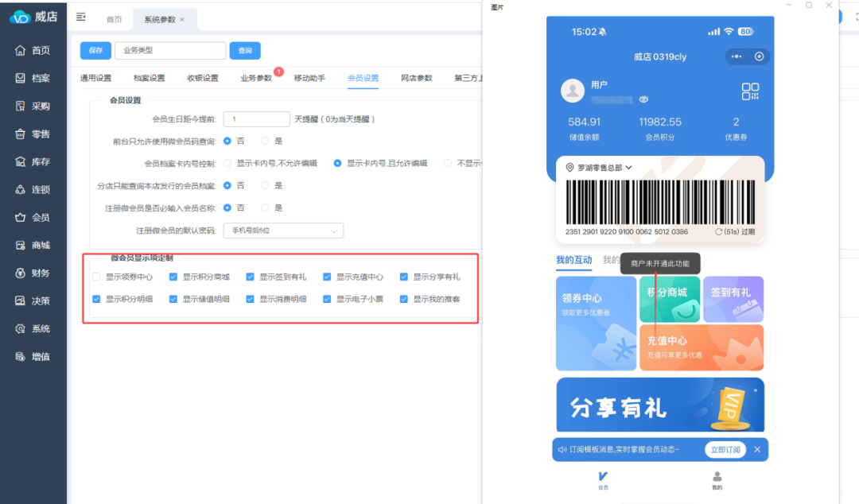
Task: Select 显示卡内号,不允许编辑 radio option
Action: tap(227, 163)
